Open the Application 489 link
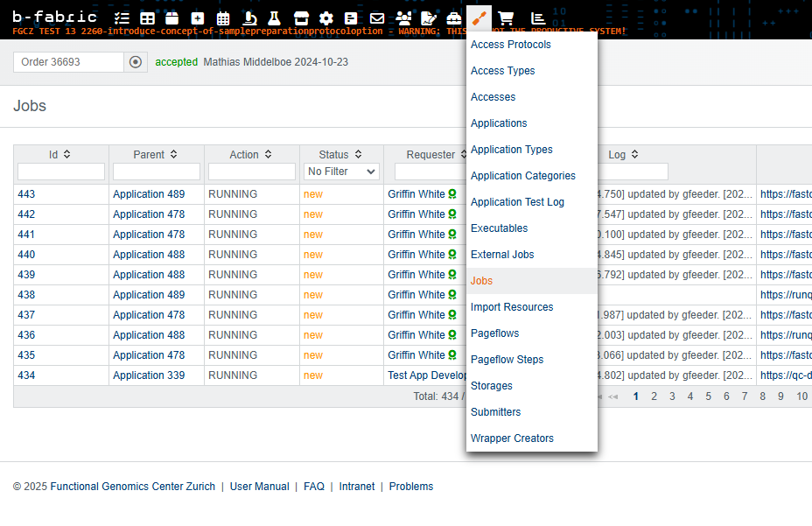 [148, 193]
